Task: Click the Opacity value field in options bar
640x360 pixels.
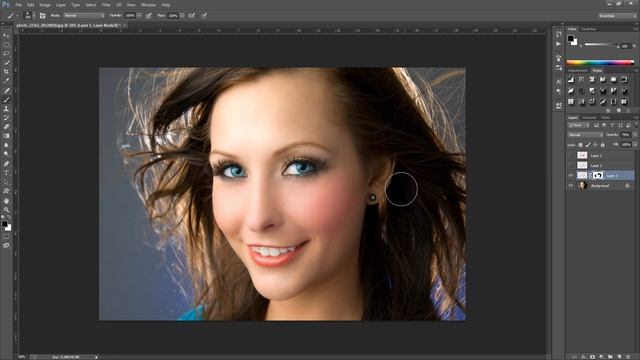Action: pos(130,16)
